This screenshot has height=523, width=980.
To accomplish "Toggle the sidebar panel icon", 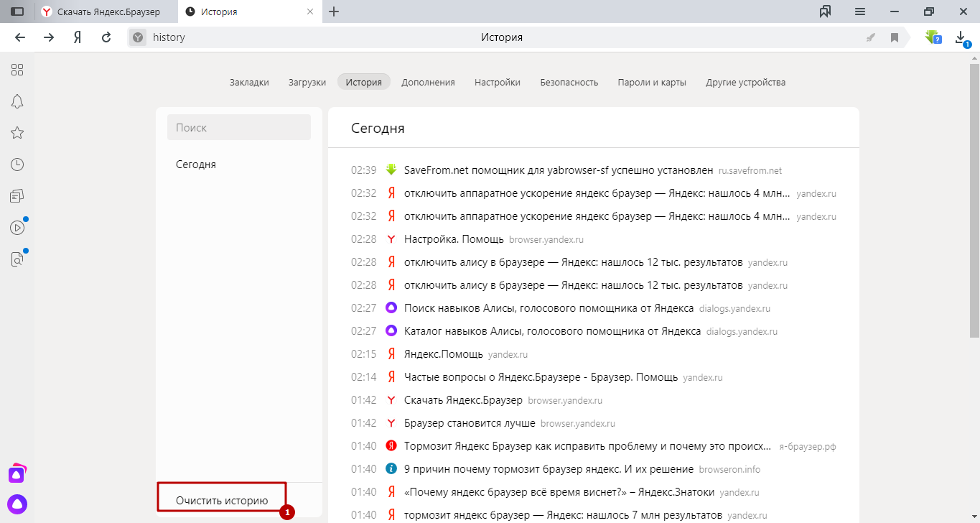I will point(17,11).
